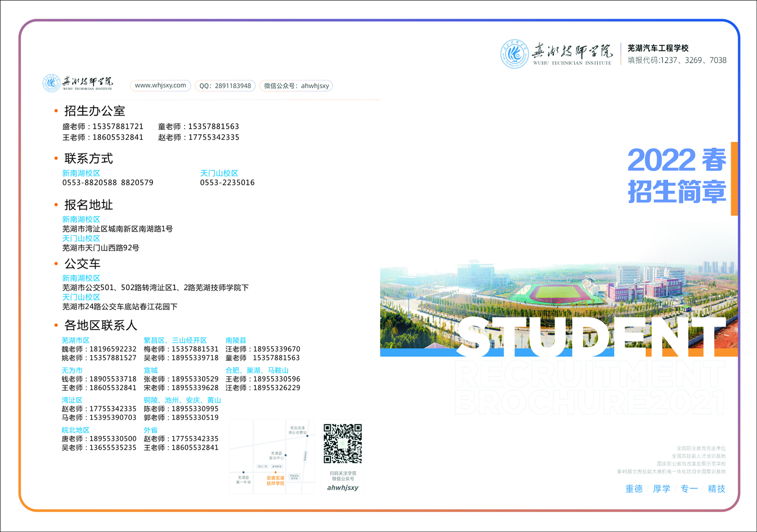Image resolution: width=757 pixels, height=532 pixels.
Task: Click the 南陵县 region label
Action: click(236, 341)
